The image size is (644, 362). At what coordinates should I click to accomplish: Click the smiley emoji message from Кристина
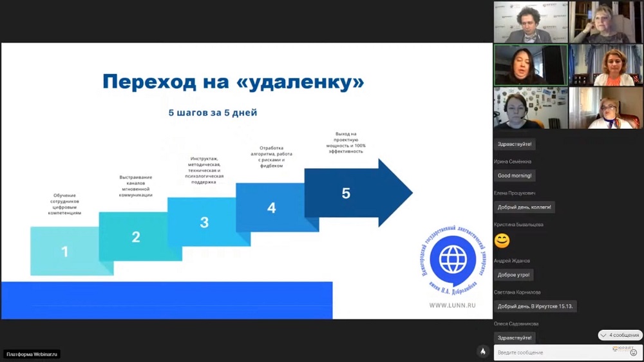pyautogui.click(x=502, y=240)
